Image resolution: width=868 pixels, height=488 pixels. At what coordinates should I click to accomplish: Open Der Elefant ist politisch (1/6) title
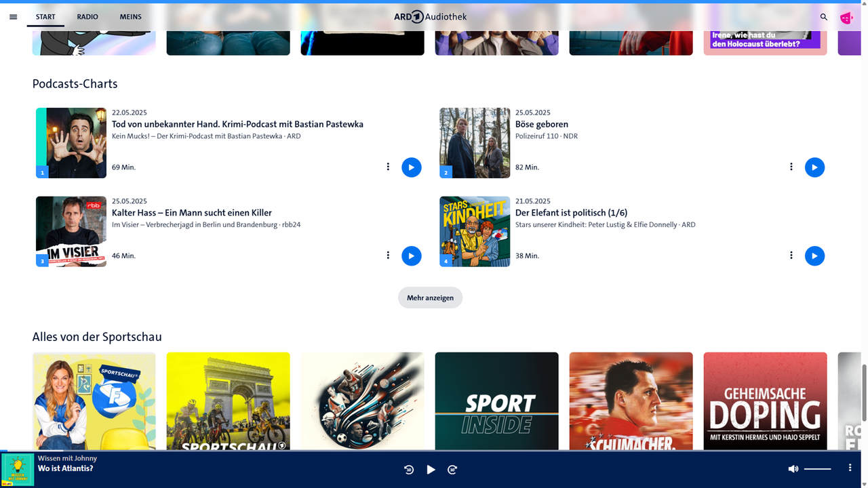[x=571, y=213]
